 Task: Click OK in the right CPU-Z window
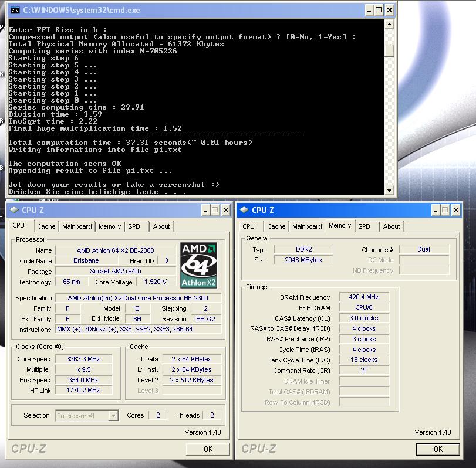pyautogui.click(x=438, y=449)
